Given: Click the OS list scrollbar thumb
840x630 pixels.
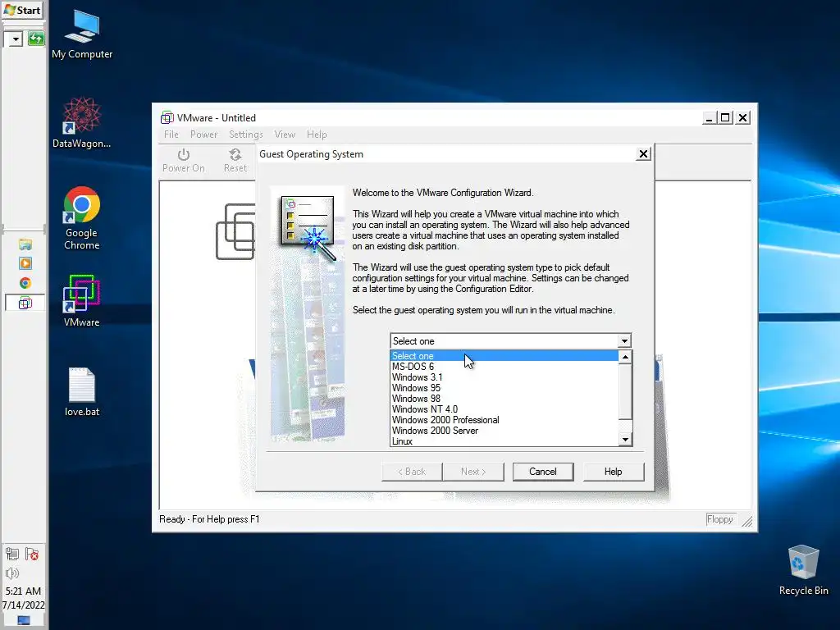Looking at the screenshot, I should (625, 391).
